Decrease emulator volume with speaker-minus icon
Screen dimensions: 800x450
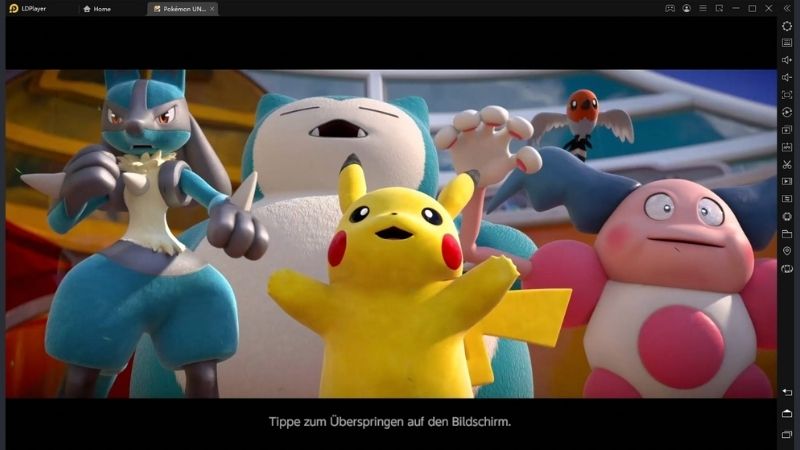pos(787,78)
